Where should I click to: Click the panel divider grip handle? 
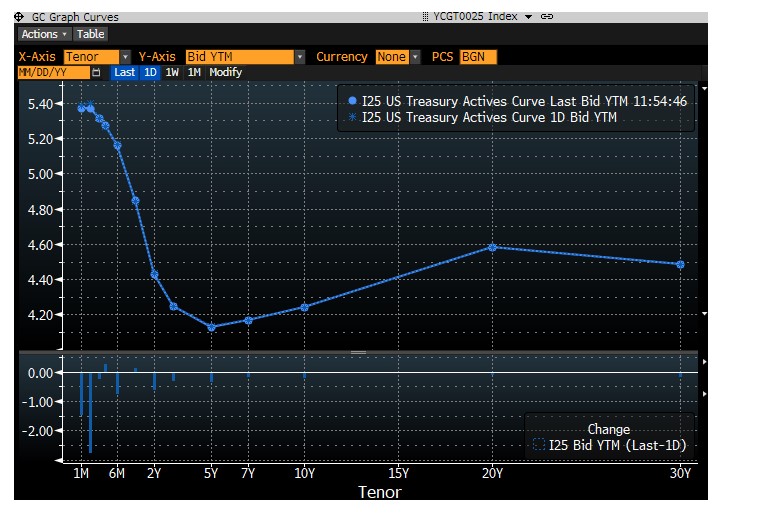point(358,352)
